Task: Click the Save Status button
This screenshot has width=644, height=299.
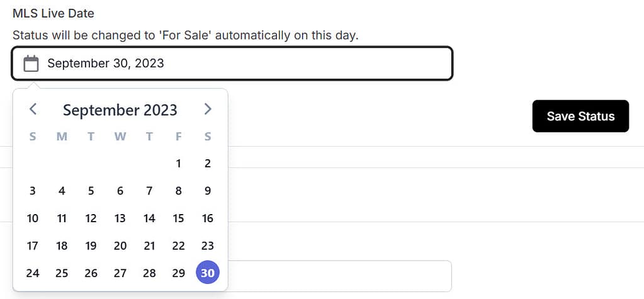Action: (x=580, y=116)
